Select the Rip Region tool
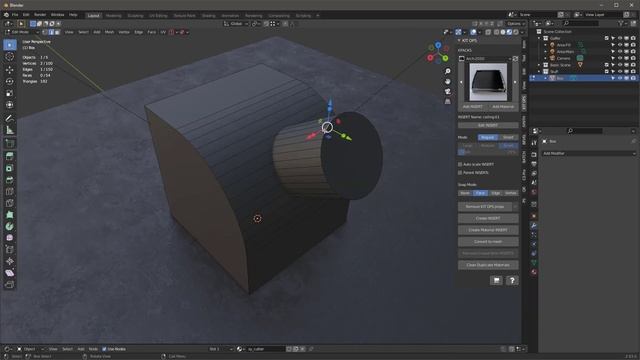 (x=10, y=284)
